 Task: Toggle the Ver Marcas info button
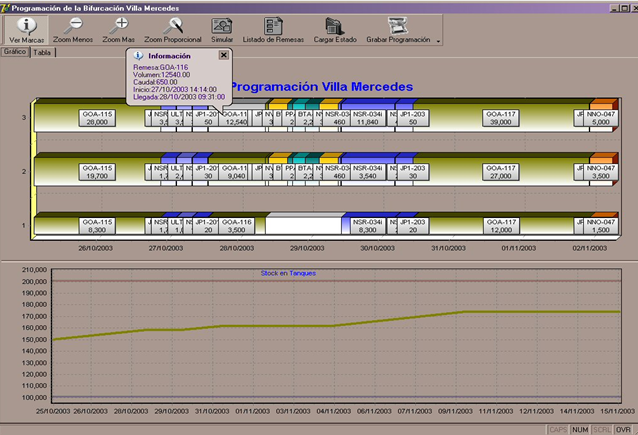(x=26, y=30)
